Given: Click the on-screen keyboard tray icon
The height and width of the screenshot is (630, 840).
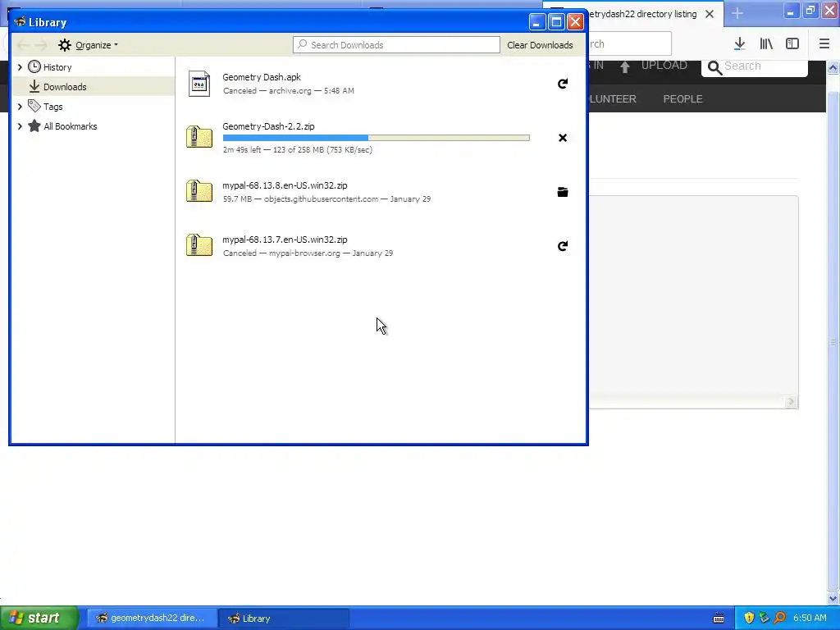Looking at the screenshot, I should pyautogui.click(x=719, y=619).
